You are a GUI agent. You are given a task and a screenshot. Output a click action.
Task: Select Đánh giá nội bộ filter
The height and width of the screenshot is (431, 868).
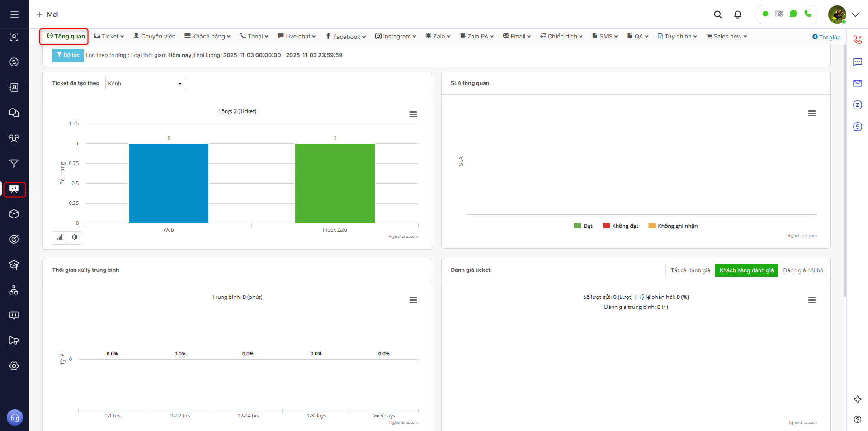(x=803, y=270)
